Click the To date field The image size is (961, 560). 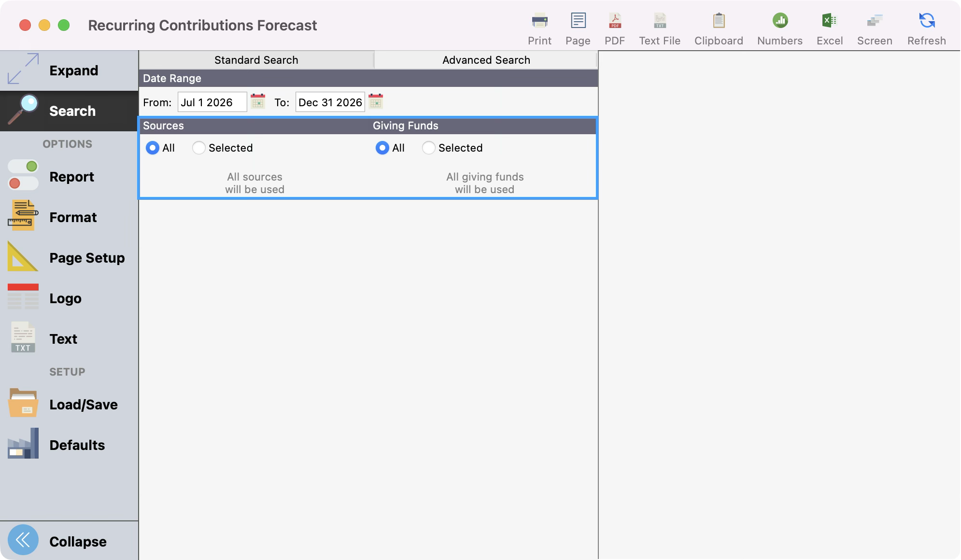330,102
